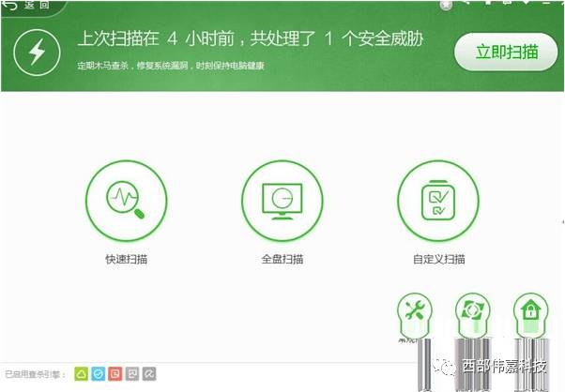This screenshot has height=392, width=565.
Task: Click the 已启用查杀引擎 label
Action: (36, 375)
